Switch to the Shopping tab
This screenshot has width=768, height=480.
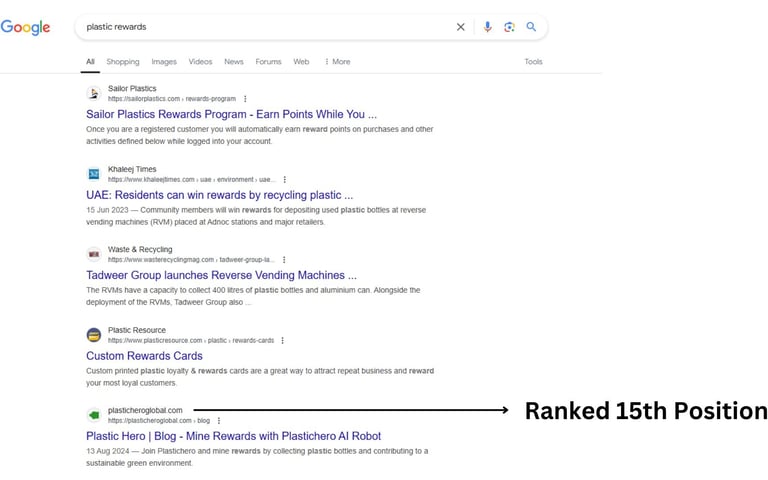[123, 62]
